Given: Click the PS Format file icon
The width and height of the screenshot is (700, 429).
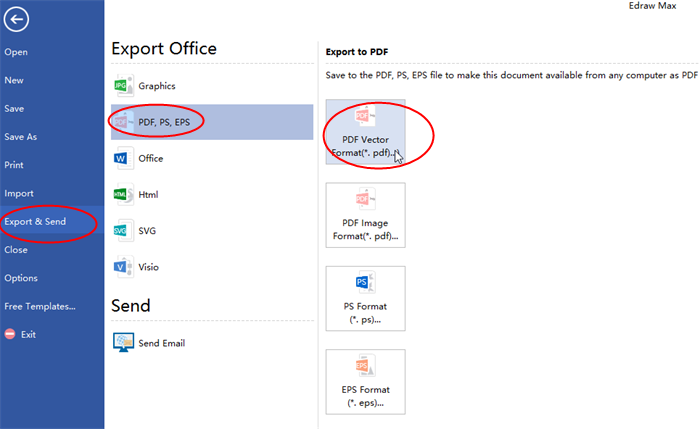Looking at the screenshot, I should pos(365,282).
